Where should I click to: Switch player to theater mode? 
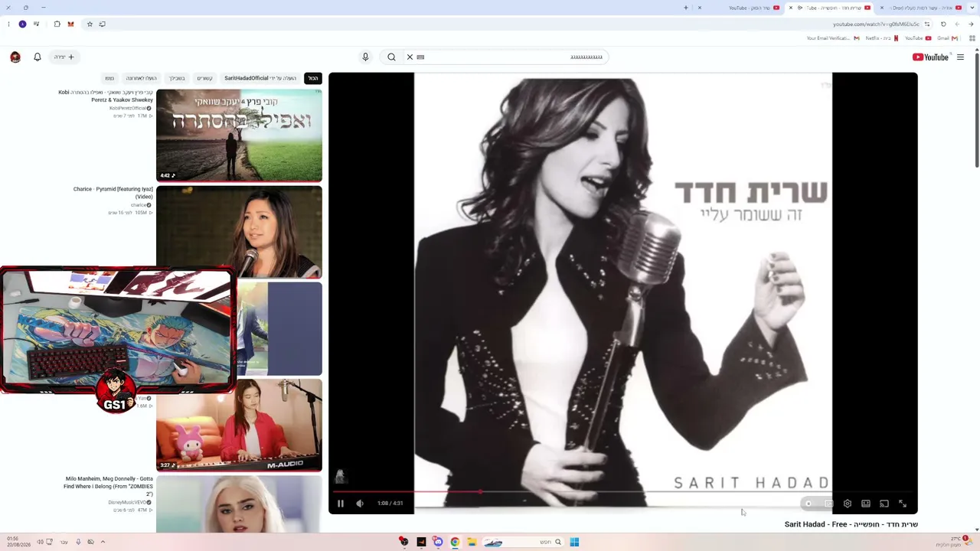pyautogui.click(x=866, y=504)
